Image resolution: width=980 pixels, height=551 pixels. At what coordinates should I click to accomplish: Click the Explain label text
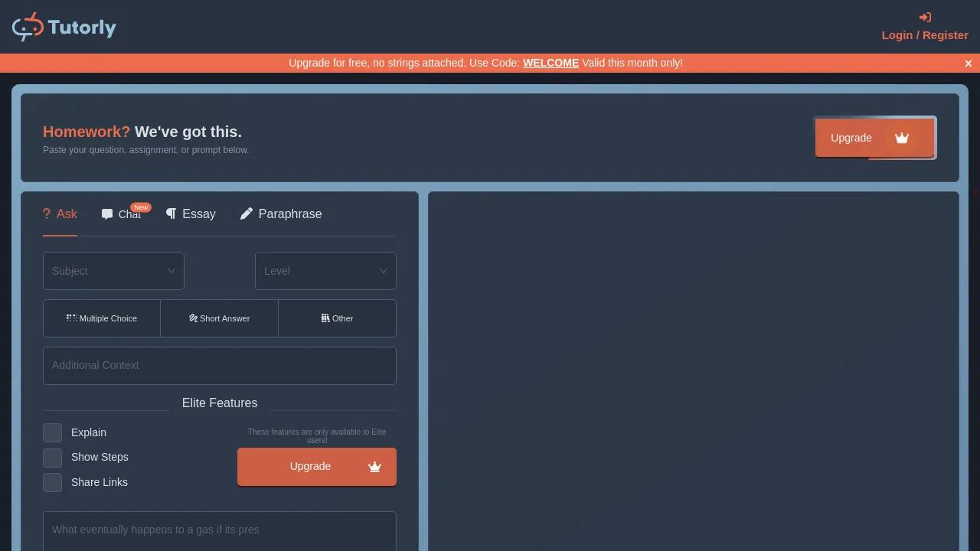pos(89,432)
